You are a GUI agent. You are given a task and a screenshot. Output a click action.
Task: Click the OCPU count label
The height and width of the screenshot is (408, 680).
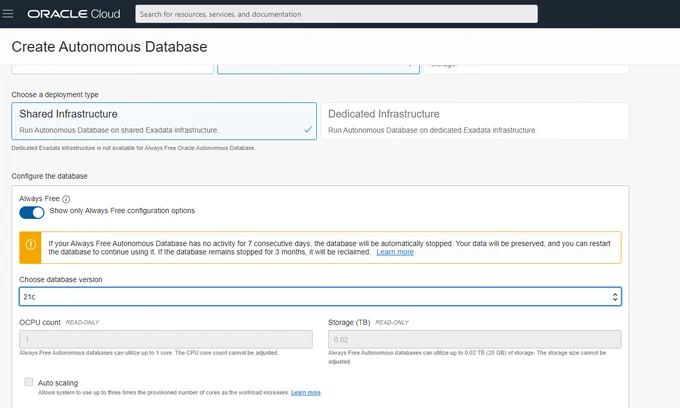40,322
